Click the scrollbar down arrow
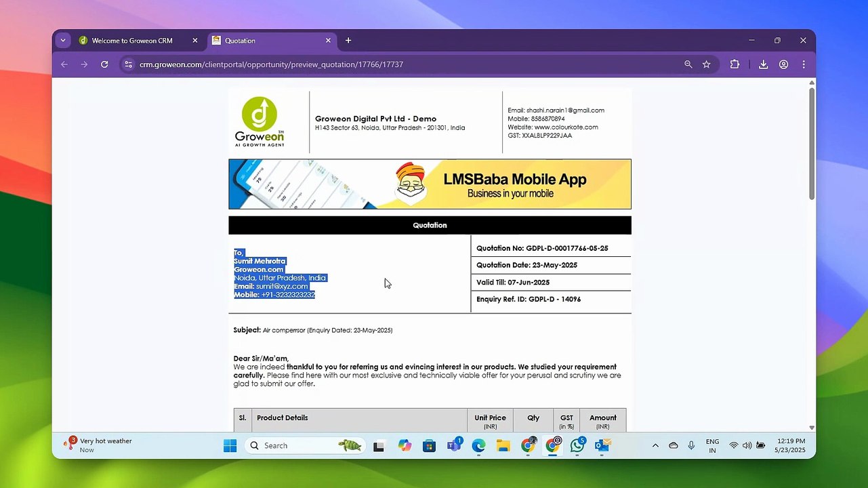The height and width of the screenshot is (488, 868). [x=812, y=428]
